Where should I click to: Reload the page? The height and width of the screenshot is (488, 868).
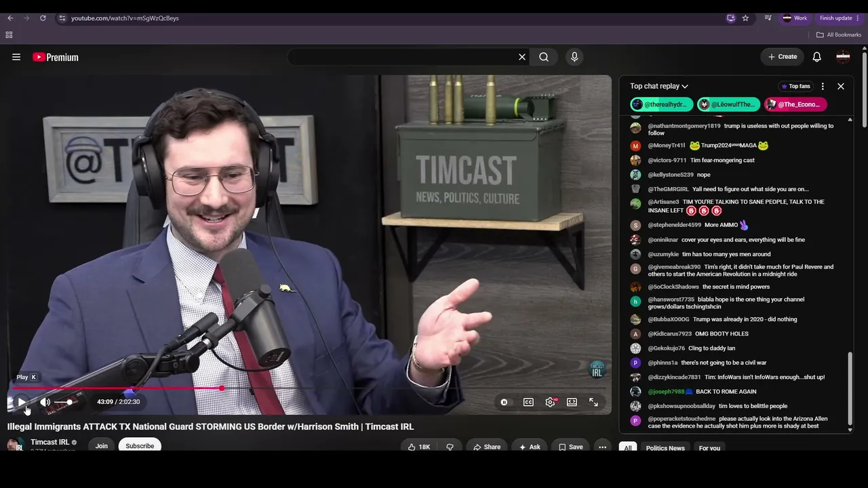coord(43,18)
